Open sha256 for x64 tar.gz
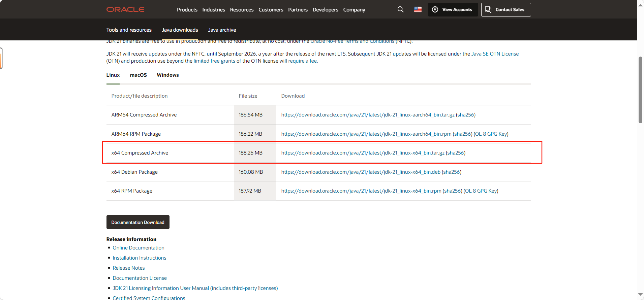The image size is (644, 300). pos(455,153)
